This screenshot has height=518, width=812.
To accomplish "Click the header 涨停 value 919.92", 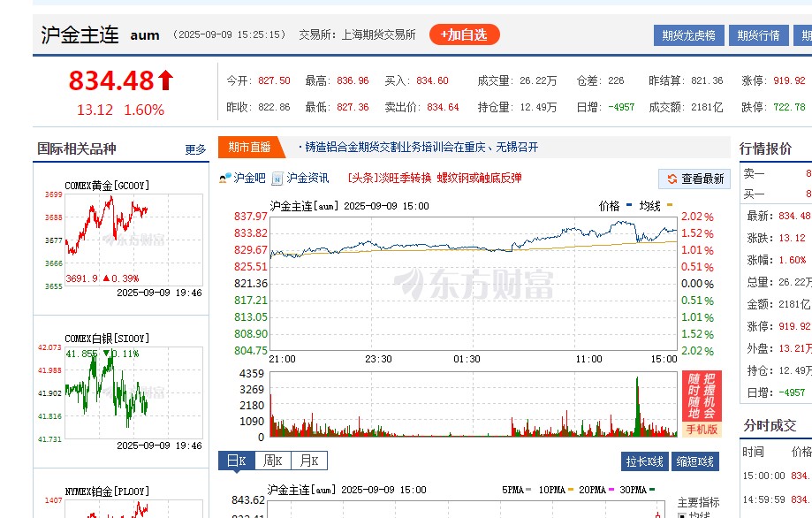I will tap(790, 80).
